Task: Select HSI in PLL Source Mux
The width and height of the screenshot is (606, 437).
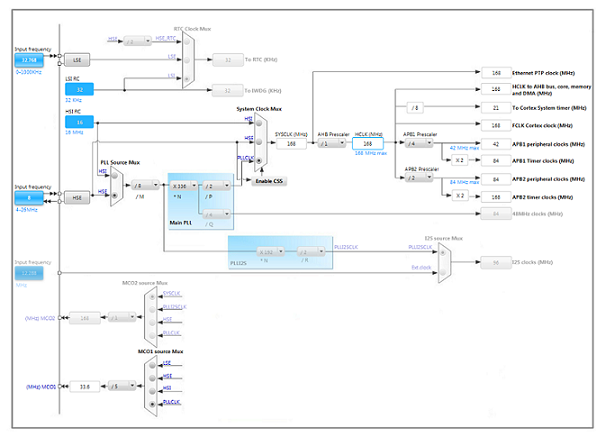Action: 114,175
